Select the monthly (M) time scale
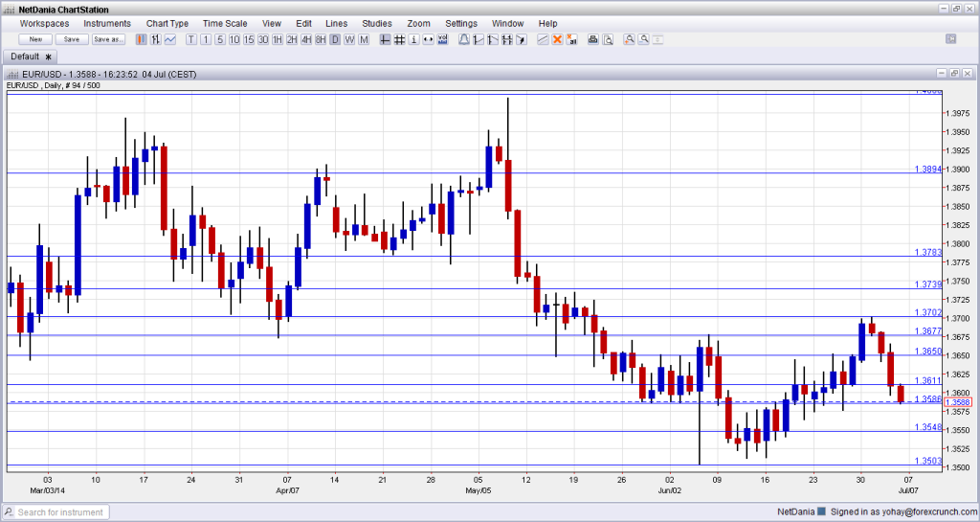 pyautogui.click(x=364, y=39)
